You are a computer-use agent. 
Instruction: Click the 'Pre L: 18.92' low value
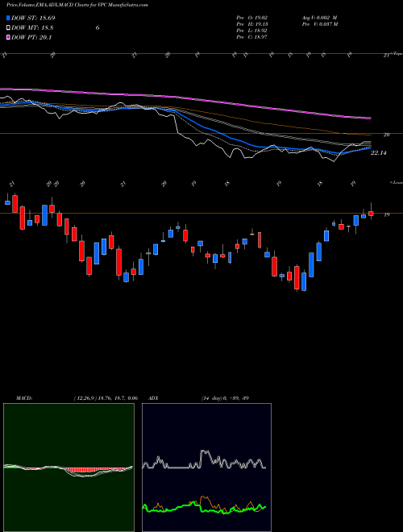(x=252, y=31)
